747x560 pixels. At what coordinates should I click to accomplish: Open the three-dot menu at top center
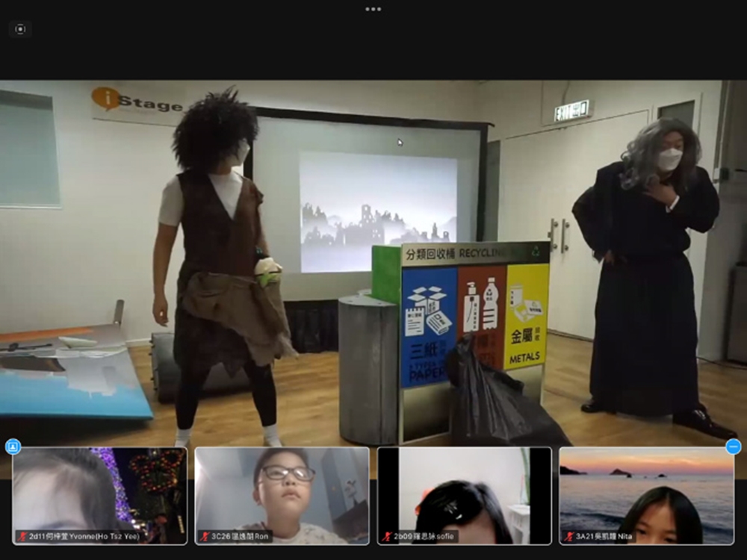point(373,9)
